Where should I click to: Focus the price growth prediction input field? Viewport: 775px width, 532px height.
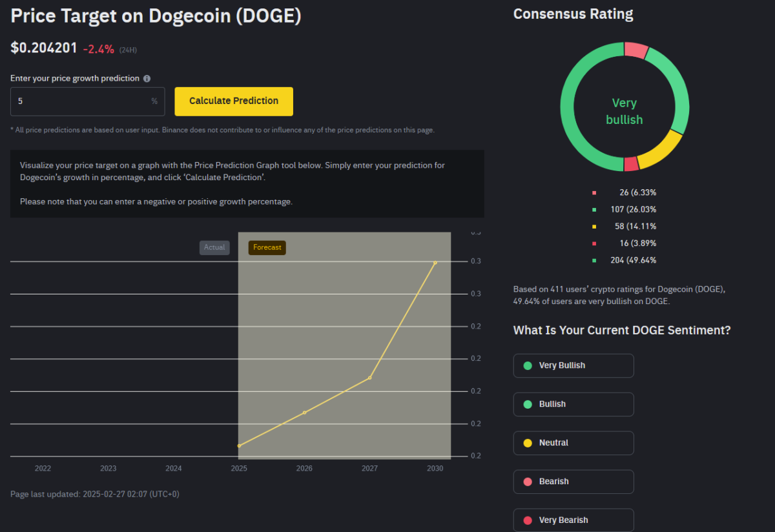(x=88, y=101)
